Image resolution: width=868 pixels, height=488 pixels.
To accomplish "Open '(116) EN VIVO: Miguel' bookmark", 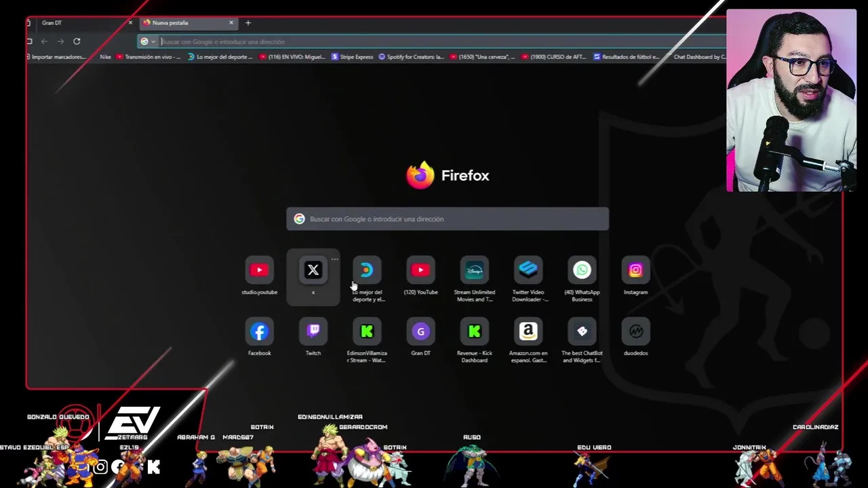I will point(292,57).
